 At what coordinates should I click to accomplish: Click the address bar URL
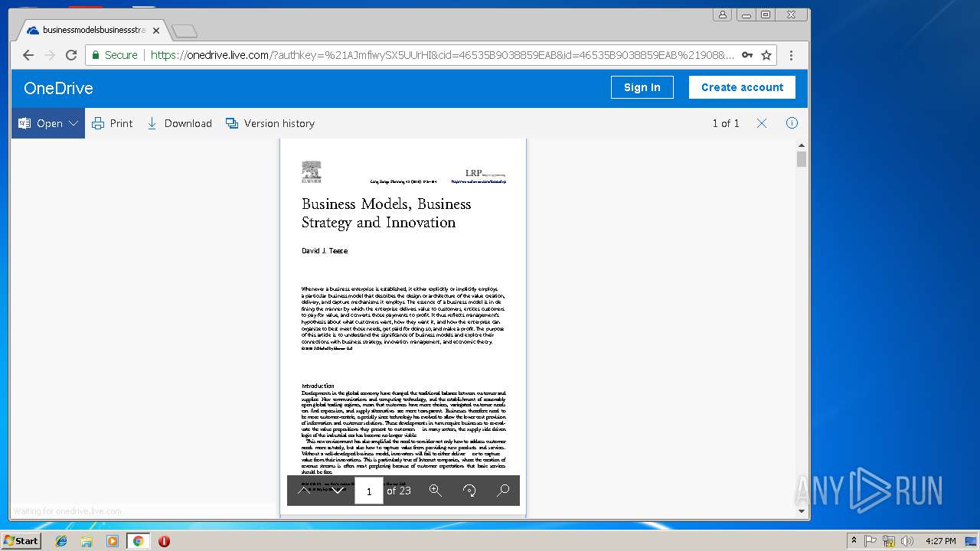(x=442, y=55)
